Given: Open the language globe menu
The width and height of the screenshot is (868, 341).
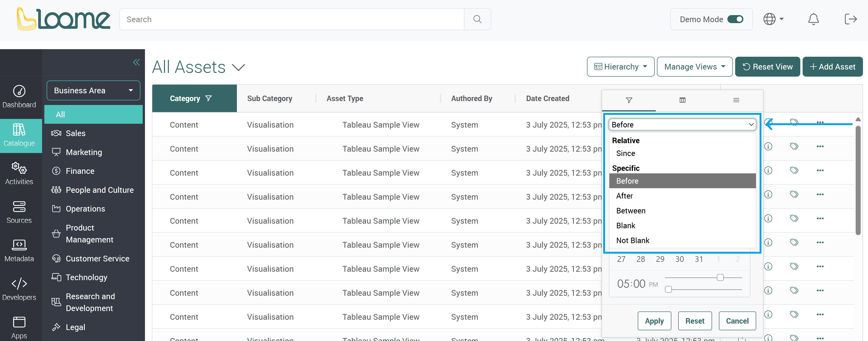Looking at the screenshot, I should pos(773,19).
